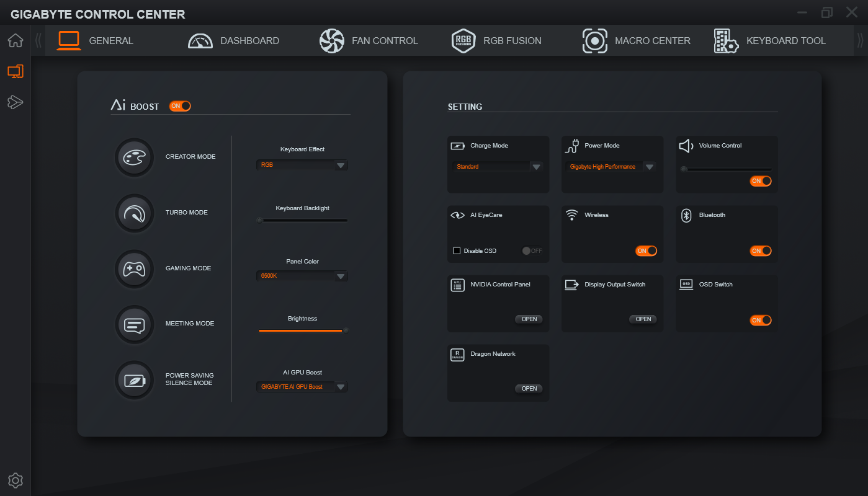Click the Dashboard speedometer icon

pos(200,41)
